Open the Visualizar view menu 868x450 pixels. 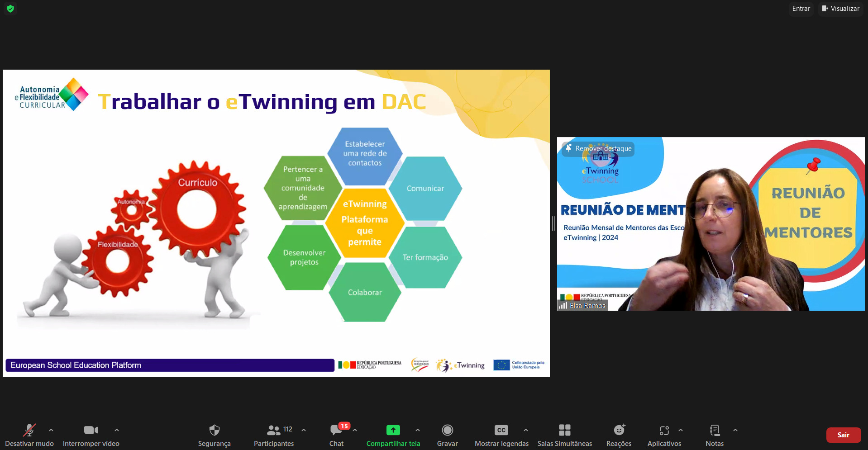tap(841, 9)
